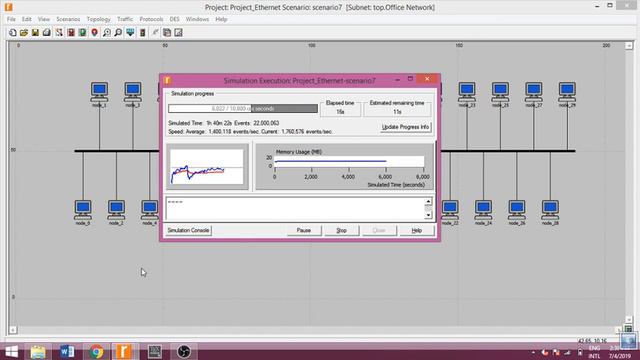Viewport: 640px width, 360px height.
Task: Click the workspace horizontal scroll-left arrow
Action: click(13, 329)
